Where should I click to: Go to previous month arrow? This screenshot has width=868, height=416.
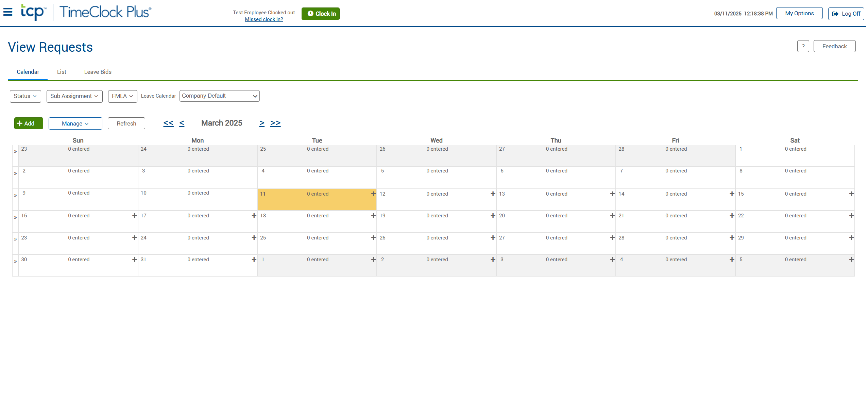click(182, 123)
